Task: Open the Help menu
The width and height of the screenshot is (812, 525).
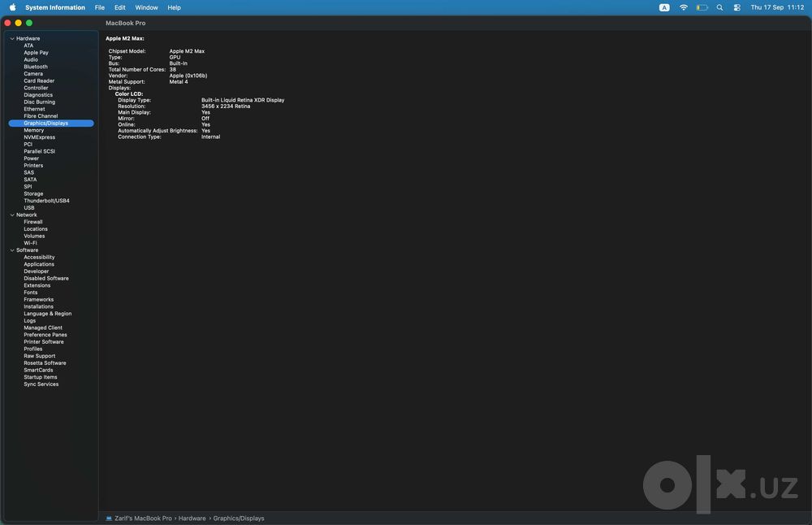Action: [174, 7]
